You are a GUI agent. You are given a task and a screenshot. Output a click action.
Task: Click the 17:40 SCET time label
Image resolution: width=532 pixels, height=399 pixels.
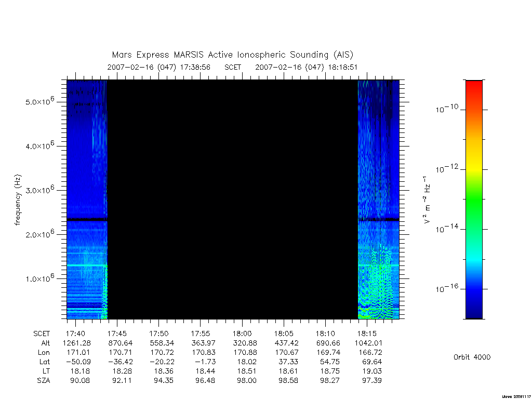pos(75,334)
